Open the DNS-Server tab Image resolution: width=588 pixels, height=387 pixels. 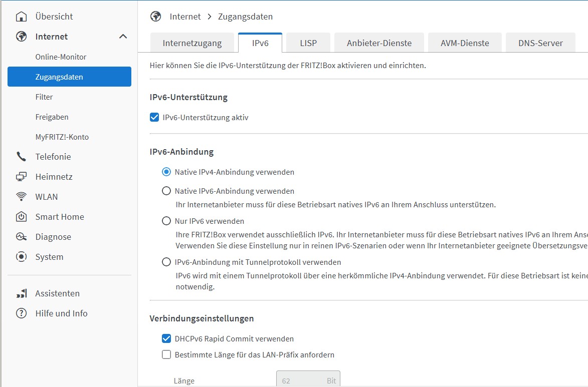(540, 43)
